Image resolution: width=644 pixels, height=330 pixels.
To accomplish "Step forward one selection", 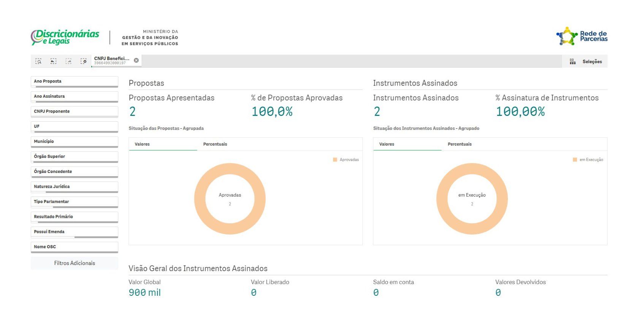I will (x=68, y=61).
